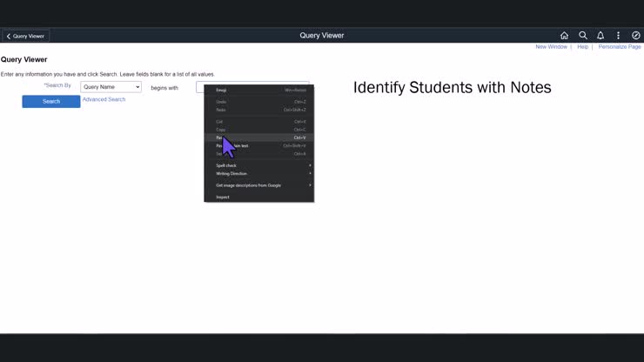Open the Personalize Page link
The width and height of the screenshot is (644, 362).
[620, 47]
